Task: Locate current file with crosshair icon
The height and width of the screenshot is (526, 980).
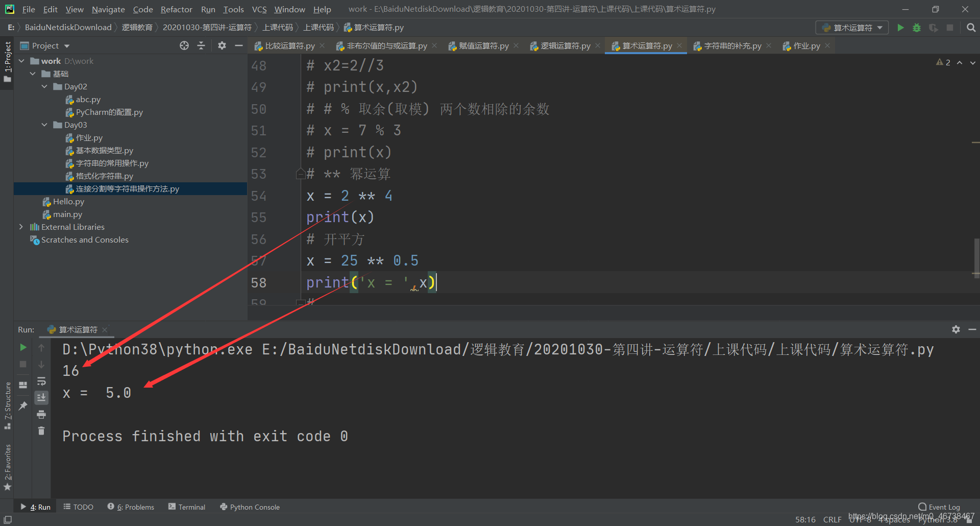Action: coord(184,45)
